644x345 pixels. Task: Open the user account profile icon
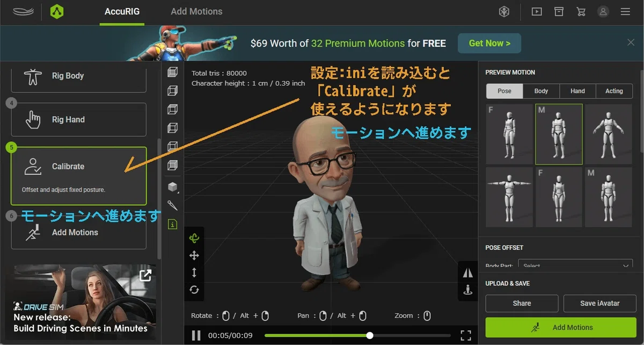pos(603,11)
